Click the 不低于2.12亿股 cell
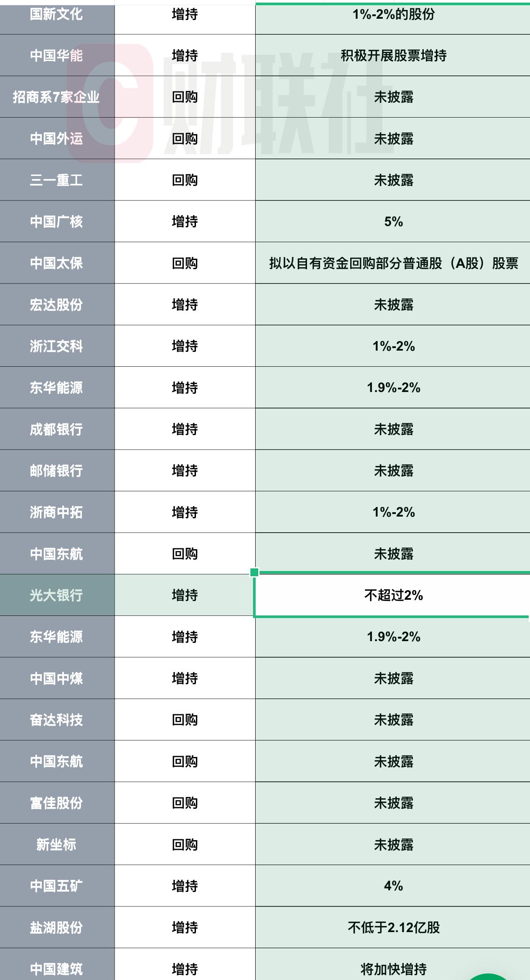Image resolution: width=530 pixels, height=980 pixels. click(393, 927)
